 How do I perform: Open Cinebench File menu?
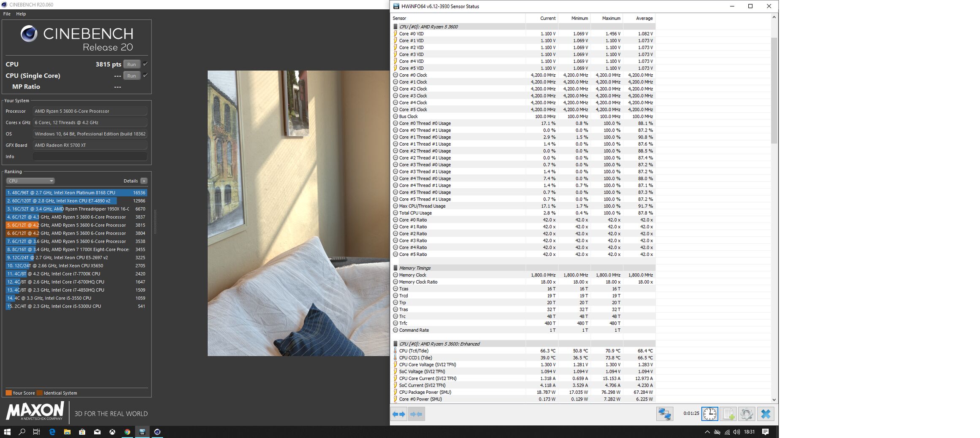tap(7, 14)
